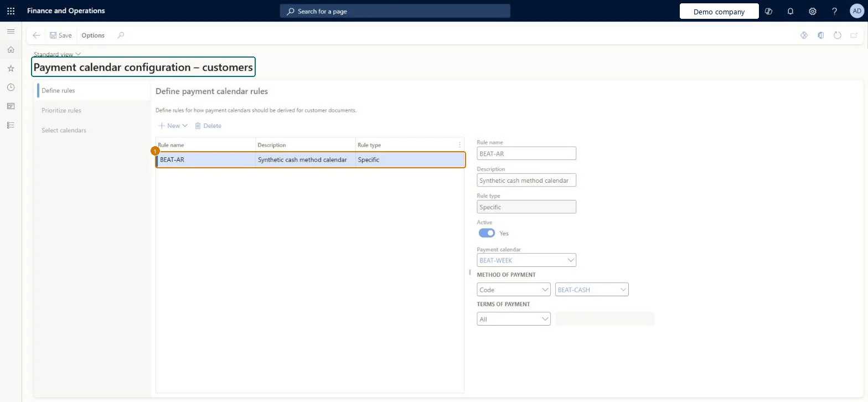Open in Office icon in action pane
The width and height of the screenshot is (868, 402).
[821, 35]
